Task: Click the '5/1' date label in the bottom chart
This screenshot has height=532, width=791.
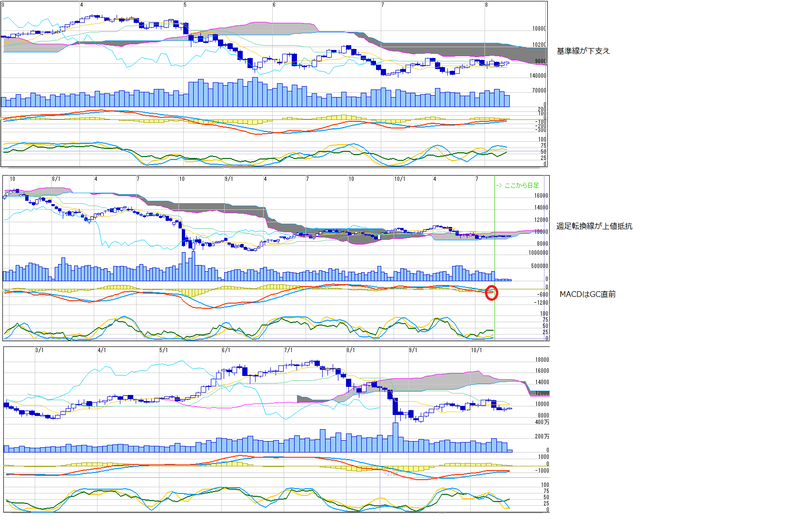Action: tap(164, 350)
